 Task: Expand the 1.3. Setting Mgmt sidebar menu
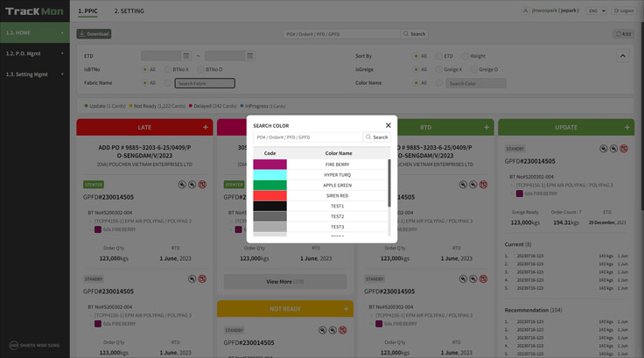pos(35,74)
